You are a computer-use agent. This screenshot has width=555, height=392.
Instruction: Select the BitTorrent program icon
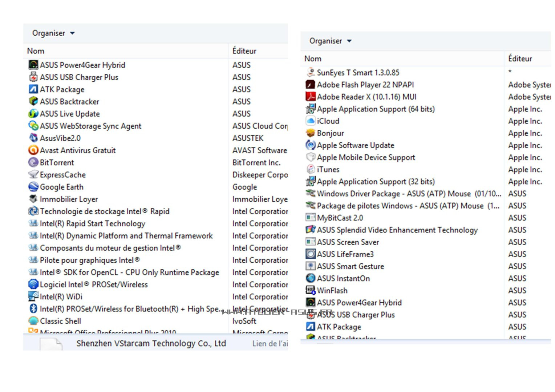click(x=33, y=162)
